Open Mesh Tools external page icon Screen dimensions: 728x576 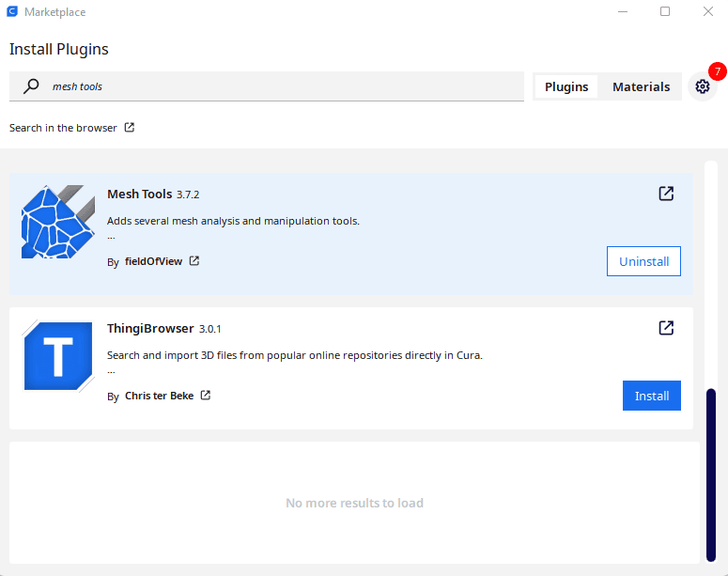pyautogui.click(x=666, y=194)
